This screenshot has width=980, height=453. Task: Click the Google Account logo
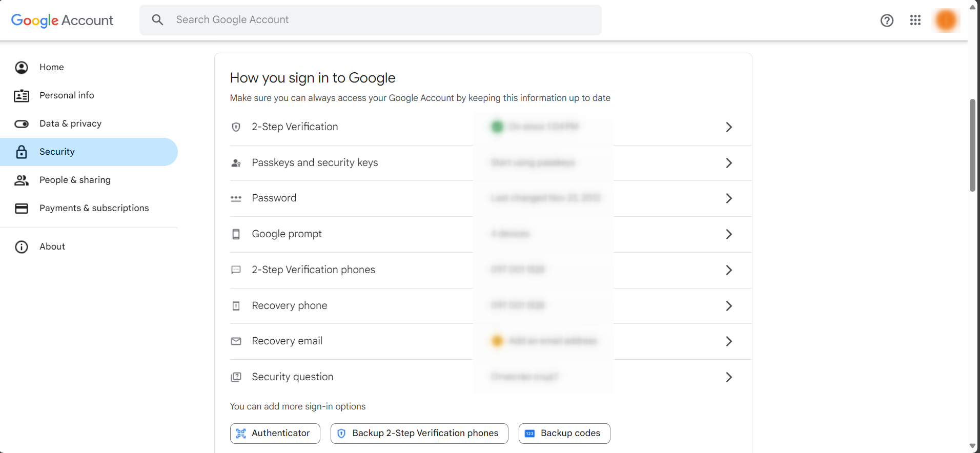[x=62, y=20]
